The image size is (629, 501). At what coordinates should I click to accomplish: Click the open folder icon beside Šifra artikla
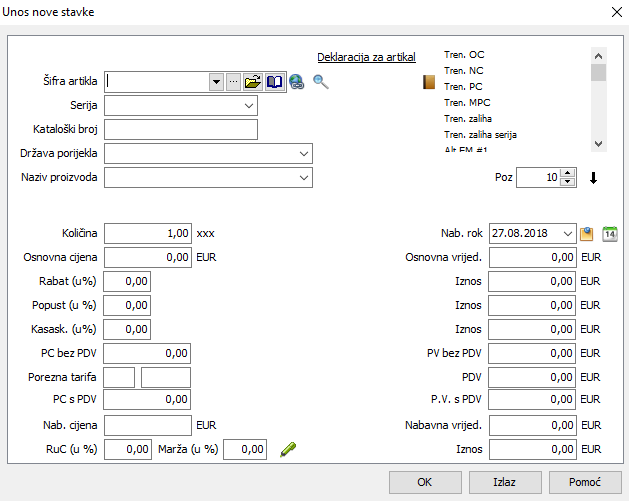pyautogui.click(x=253, y=82)
